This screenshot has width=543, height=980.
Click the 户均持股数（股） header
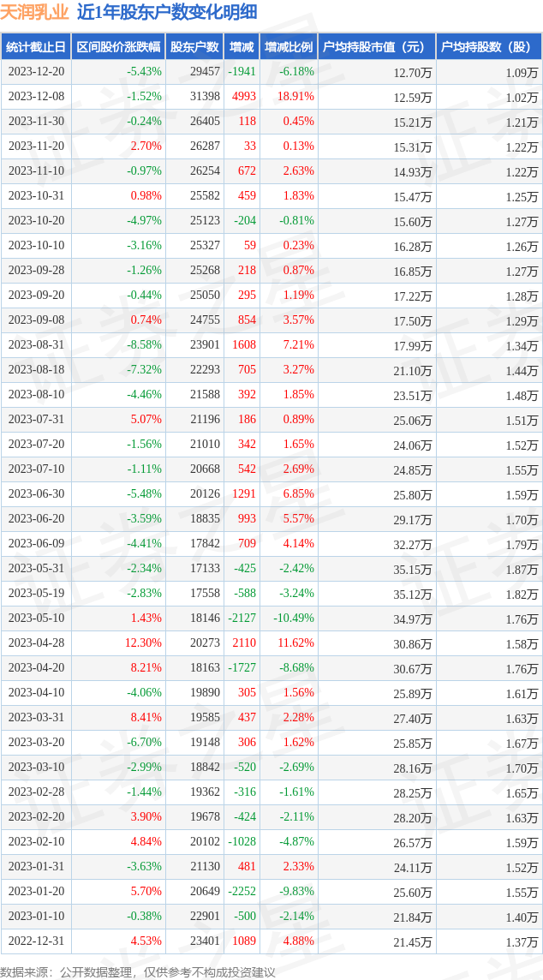489,47
